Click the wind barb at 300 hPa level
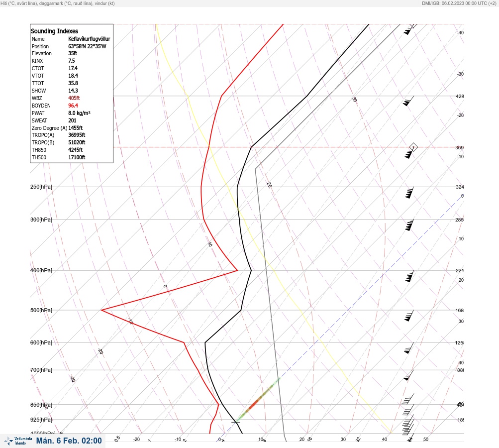The height and width of the screenshot is (448, 499). [x=409, y=225]
